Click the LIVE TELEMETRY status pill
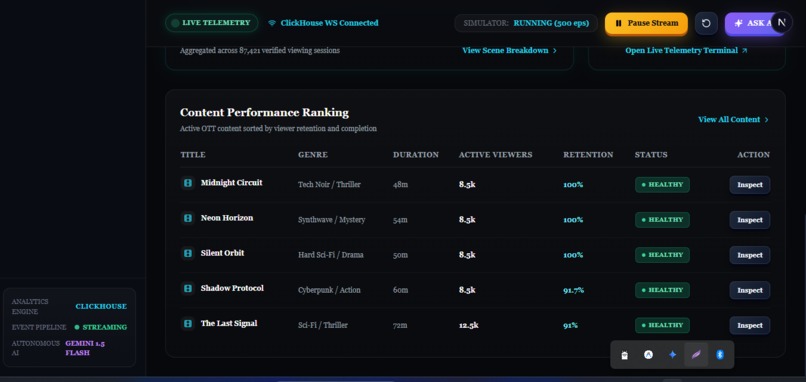Image resolution: width=806 pixels, height=382 pixels. (x=212, y=23)
